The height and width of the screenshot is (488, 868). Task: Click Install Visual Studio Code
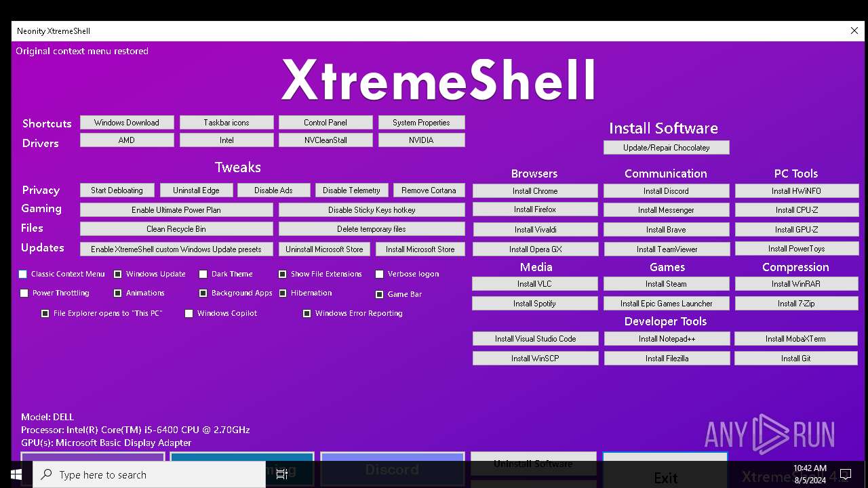(x=536, y=339)
